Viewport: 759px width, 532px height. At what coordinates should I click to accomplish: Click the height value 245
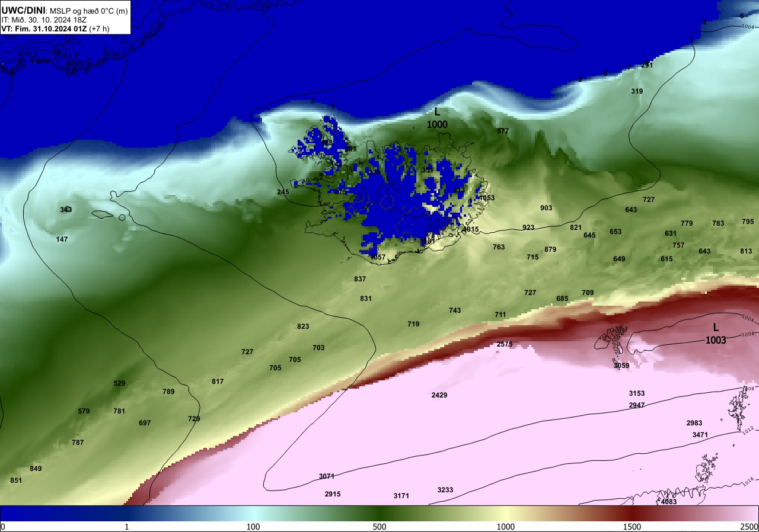(283, 192)
